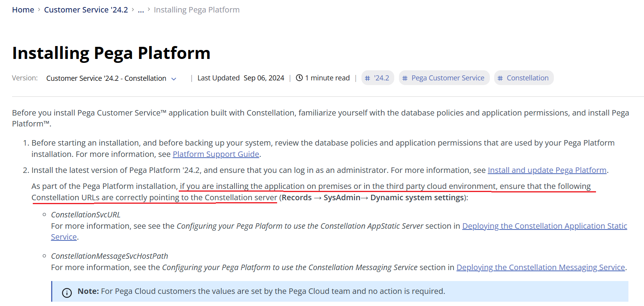Open Deploying the Constellation Application Static Service link
This screenshot has width=644, height=306.
[544, 226]
